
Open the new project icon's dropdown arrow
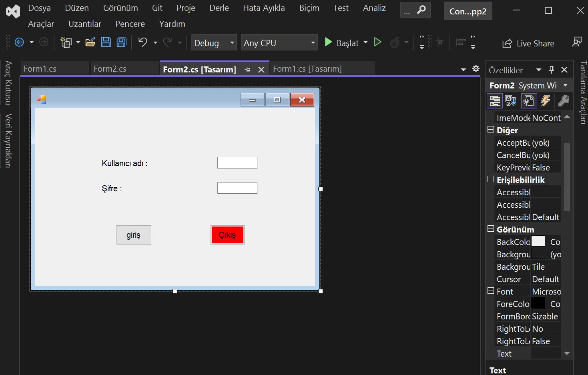(x=78, y=42)
